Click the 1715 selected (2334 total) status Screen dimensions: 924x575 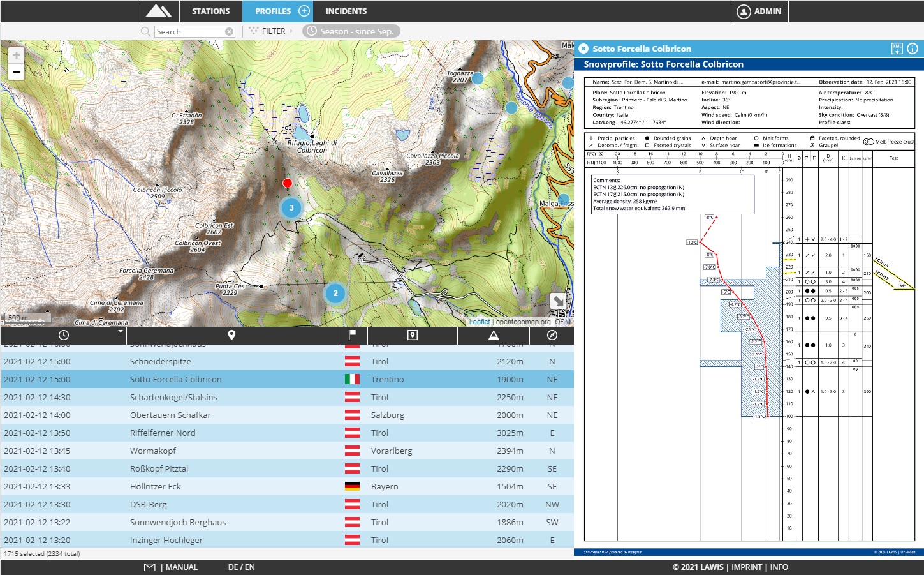click(x=42, y=554)
